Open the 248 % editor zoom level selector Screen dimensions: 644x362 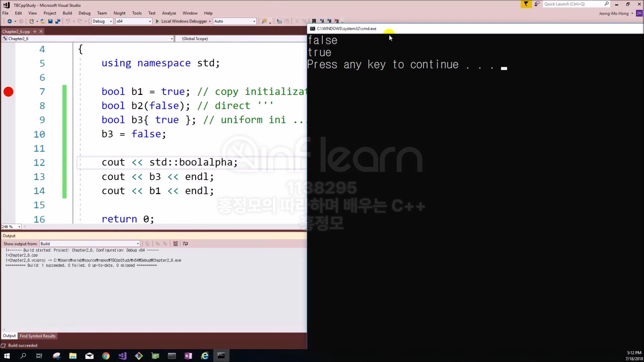tap(19, 227)
